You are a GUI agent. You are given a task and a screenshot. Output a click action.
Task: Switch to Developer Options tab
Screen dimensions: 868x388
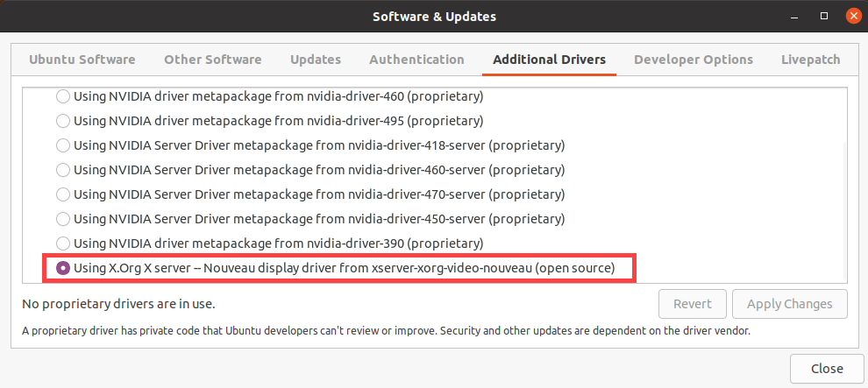[x=693, y=60]
